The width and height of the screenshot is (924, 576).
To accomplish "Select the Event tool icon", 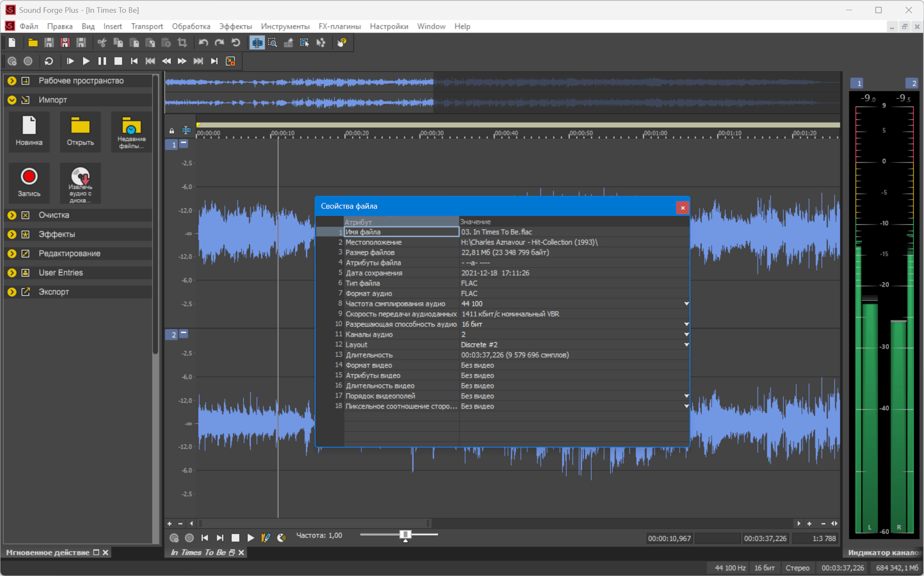I will coord(304,43).
